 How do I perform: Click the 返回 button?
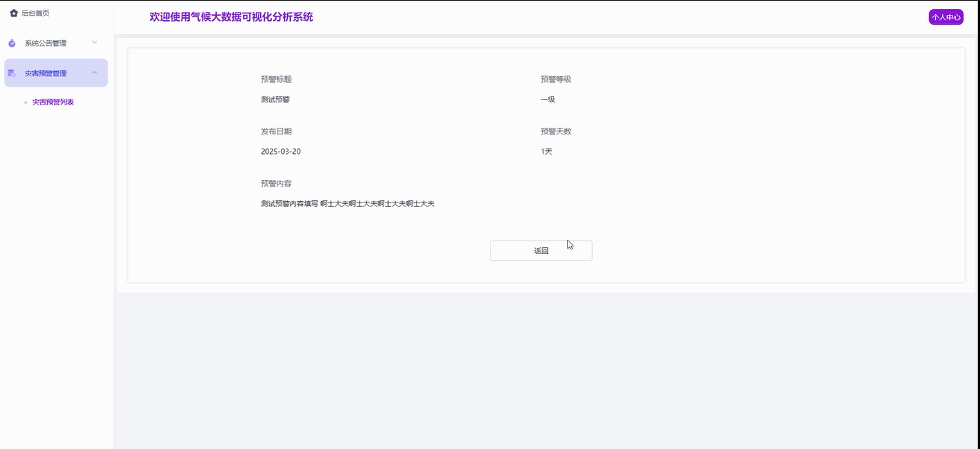(541, 251)
